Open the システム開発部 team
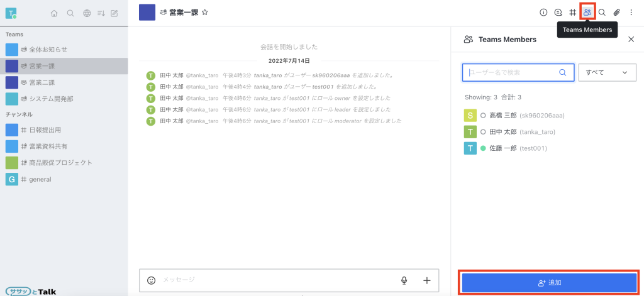 [x=64, y=99]
